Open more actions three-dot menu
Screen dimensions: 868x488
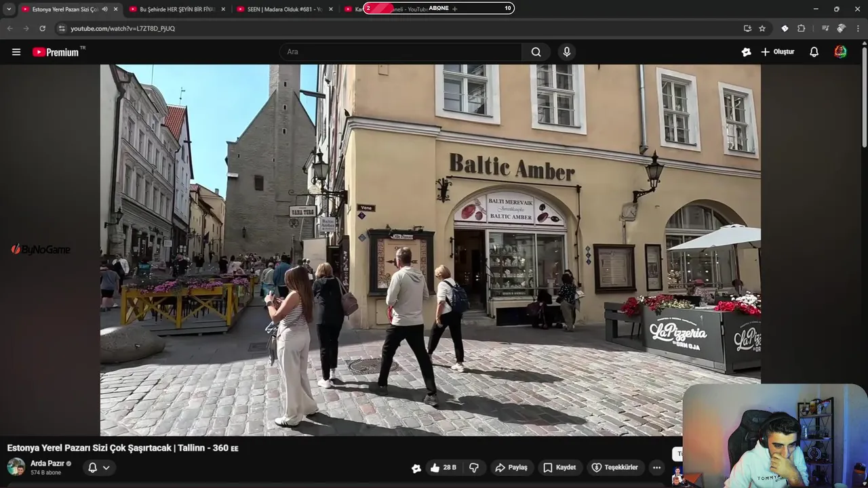656,468
